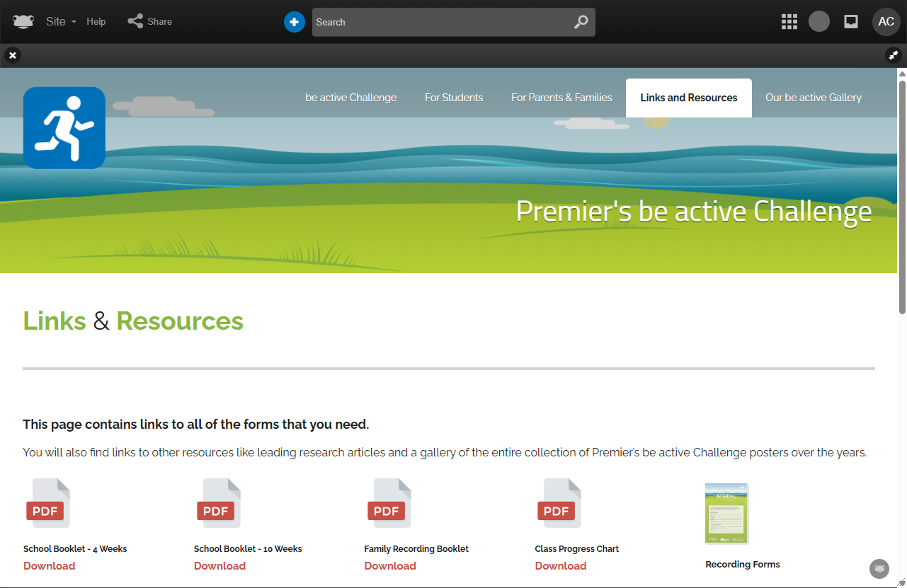Click the running figure site logo
The image size is (907, 588).
pos(64,128)
